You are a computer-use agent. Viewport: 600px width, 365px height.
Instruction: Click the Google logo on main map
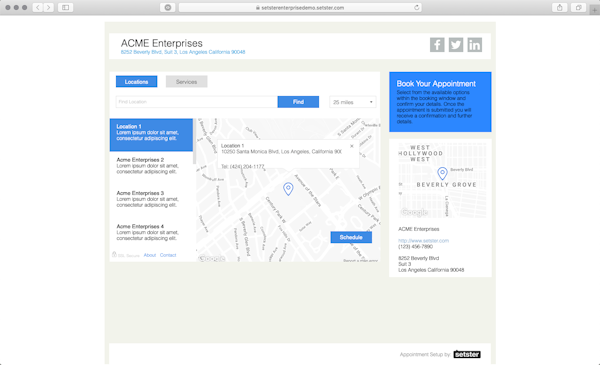pos(212,259)
